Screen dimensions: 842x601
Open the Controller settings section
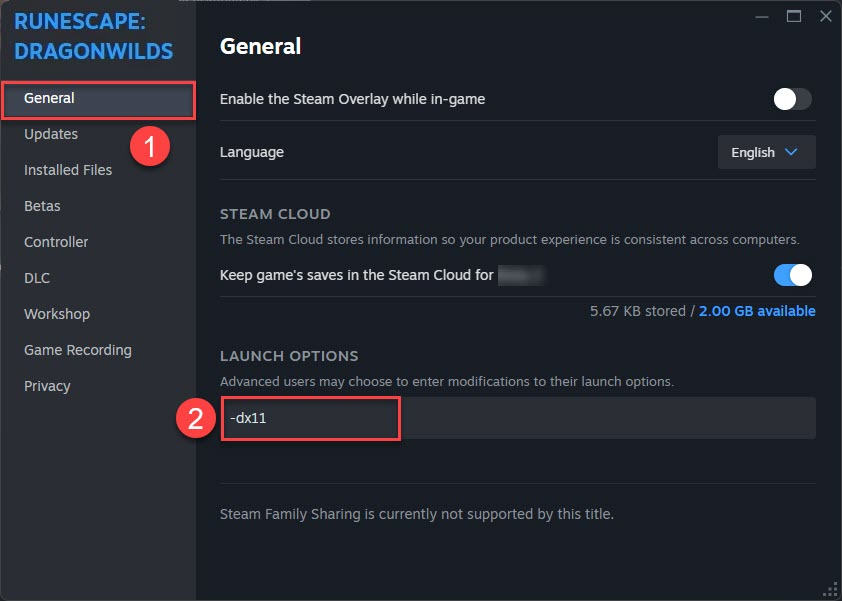pos(55,241)
